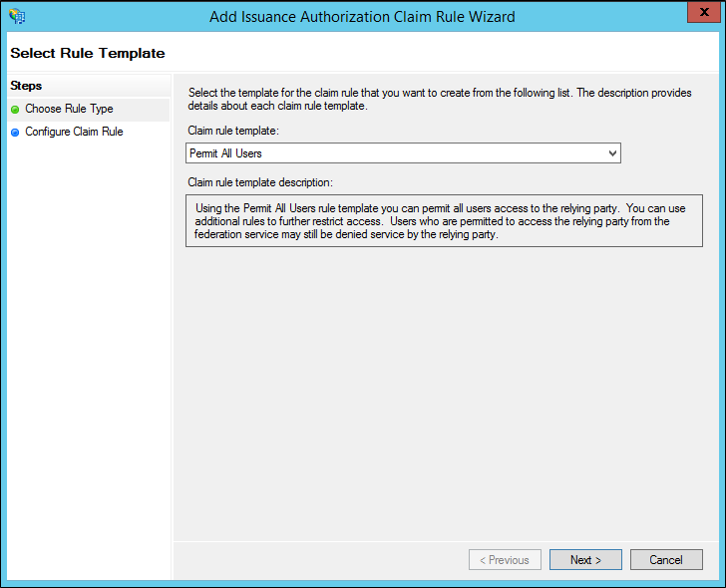Screen dimensions: 726x588
Task: Click the Next button
Action: [585, 560]
